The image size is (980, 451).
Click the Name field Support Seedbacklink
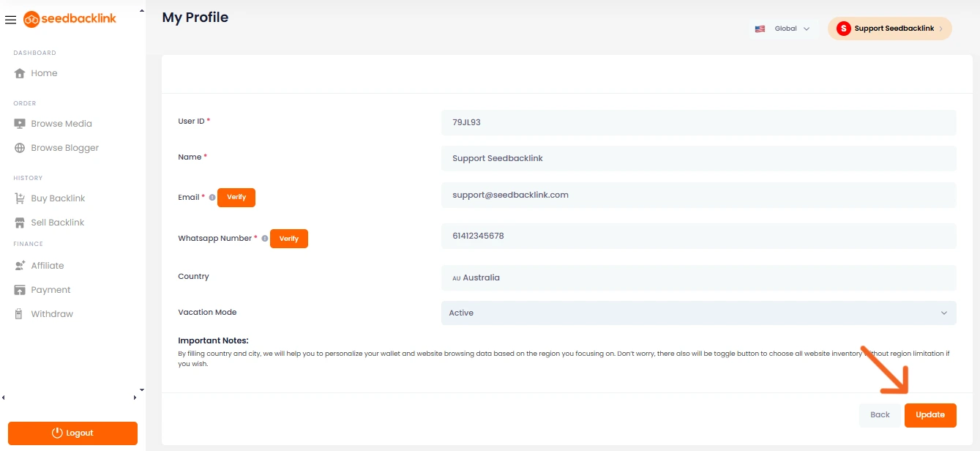click(x=698, y=158)
